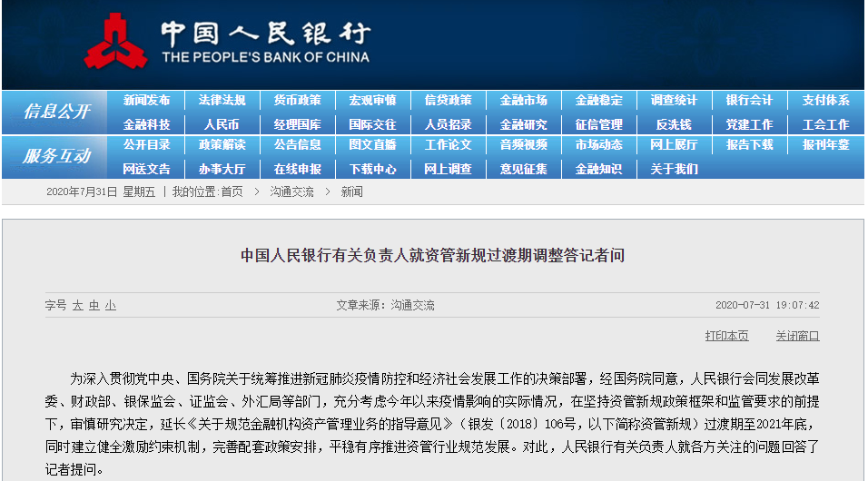
Task: Open 沟通交流 in the breadcrumb
Action: point(291,192)
